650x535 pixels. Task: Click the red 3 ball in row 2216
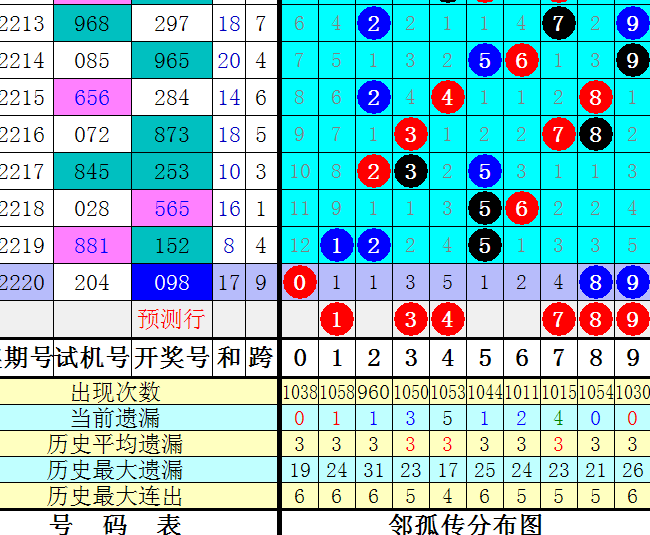pos(410,134)
